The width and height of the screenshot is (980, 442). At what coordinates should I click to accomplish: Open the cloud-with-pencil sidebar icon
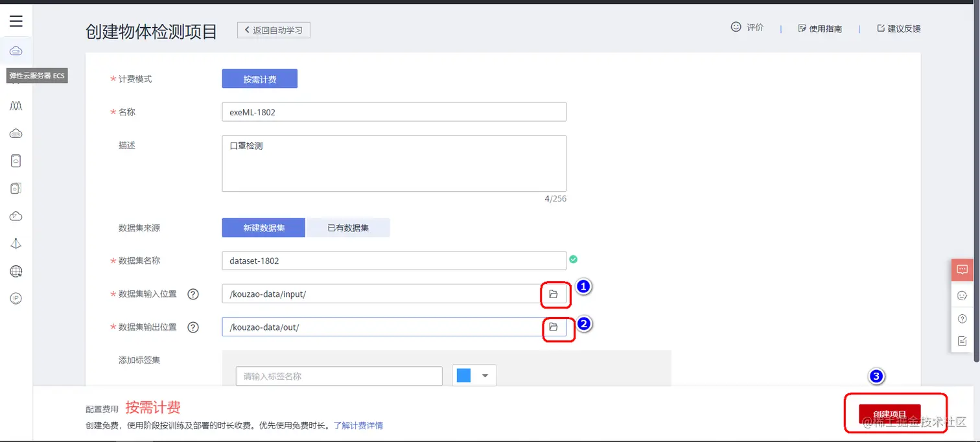coord(16,216)
